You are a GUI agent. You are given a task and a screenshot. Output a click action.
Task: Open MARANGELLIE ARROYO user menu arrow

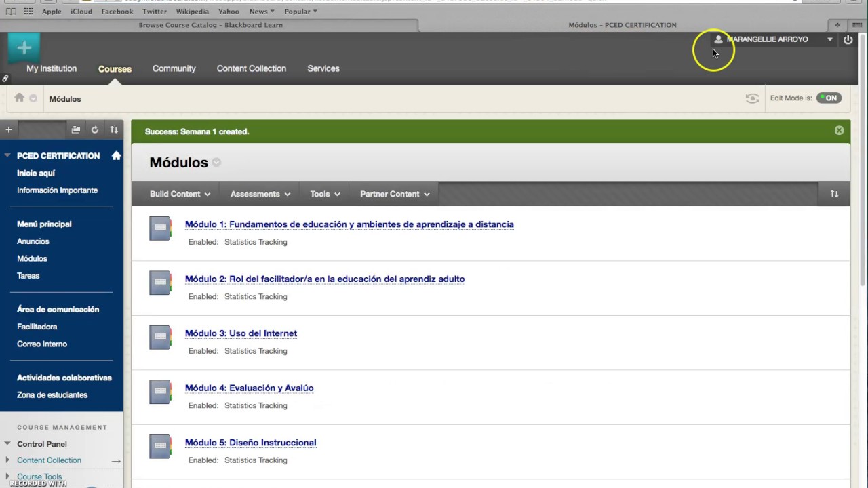point(829,39)
